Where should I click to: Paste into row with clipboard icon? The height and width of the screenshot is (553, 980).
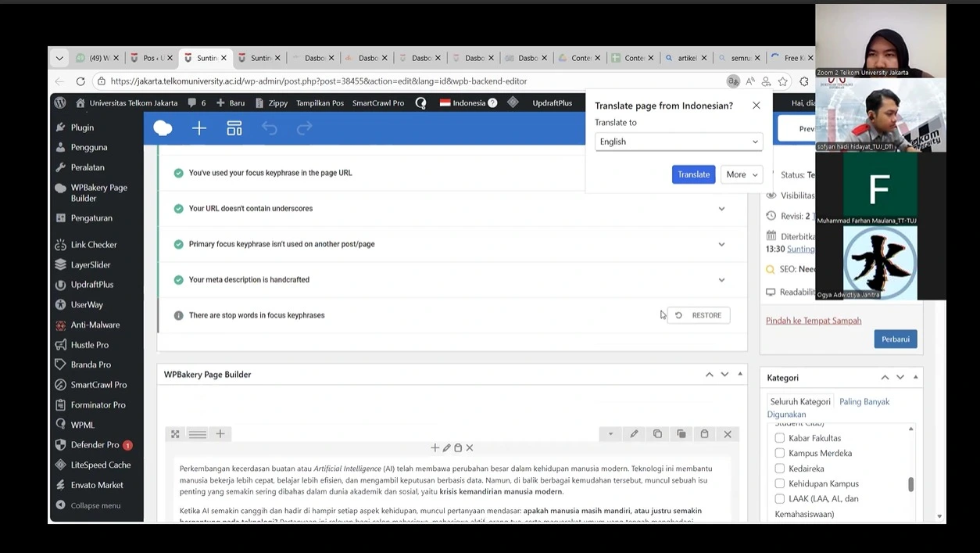704,434
